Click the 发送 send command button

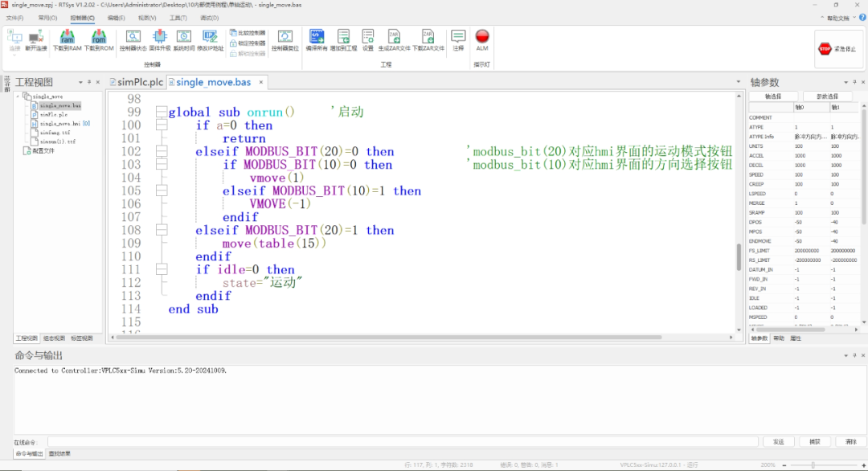[778, 442]
